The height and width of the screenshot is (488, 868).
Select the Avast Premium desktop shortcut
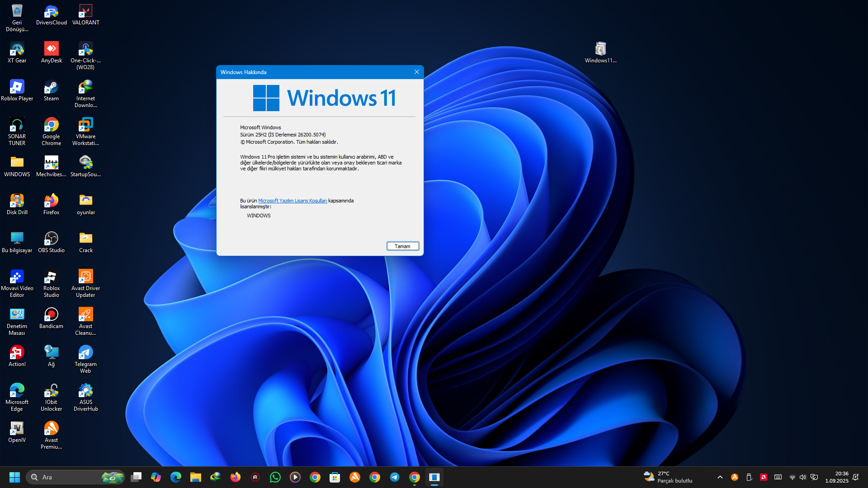[x=52, y=436]
